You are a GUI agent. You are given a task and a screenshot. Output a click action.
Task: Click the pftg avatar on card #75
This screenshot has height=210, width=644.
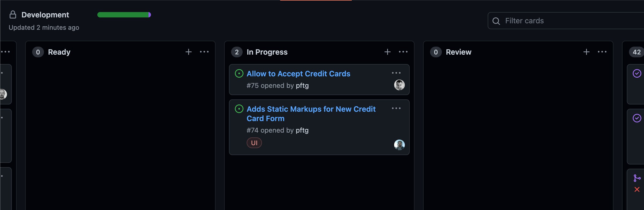[x=399, y=85]
